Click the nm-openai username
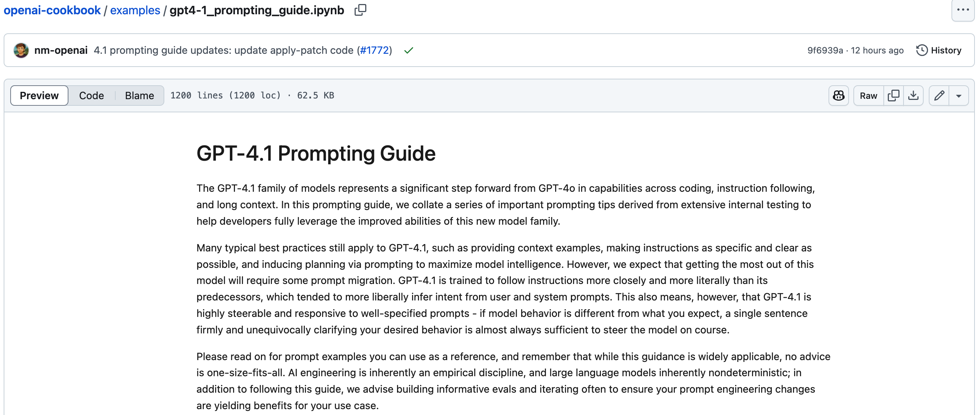Screen dimensions: 980x415 pos(61,50)
